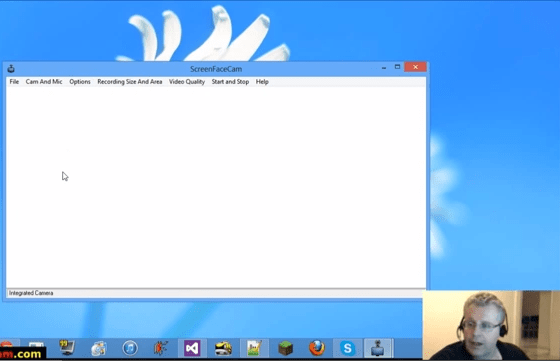
Task: Select the ScreenFaceCam taskbar icon
Action: click(378, 348)
